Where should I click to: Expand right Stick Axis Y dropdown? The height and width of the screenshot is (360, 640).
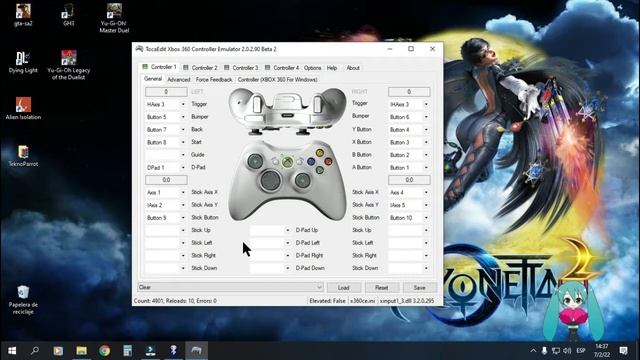[x=426, y=205]
